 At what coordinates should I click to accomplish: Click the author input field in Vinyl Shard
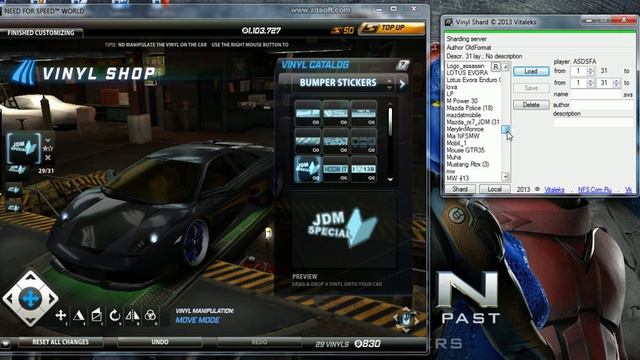(602, 105)
